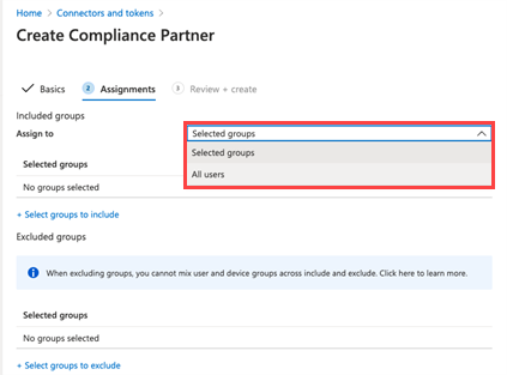Navigate to Home breadcrumb

[x=29, y=13]
